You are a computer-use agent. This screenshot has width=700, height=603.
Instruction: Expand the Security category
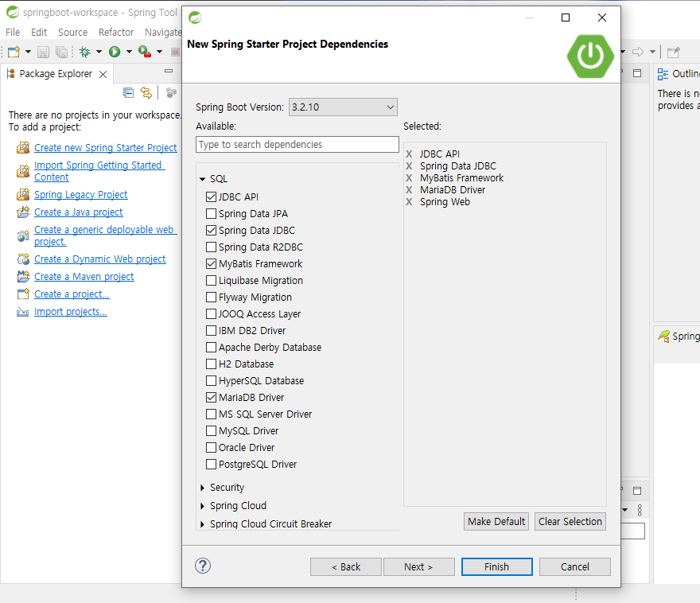[202, 488]
